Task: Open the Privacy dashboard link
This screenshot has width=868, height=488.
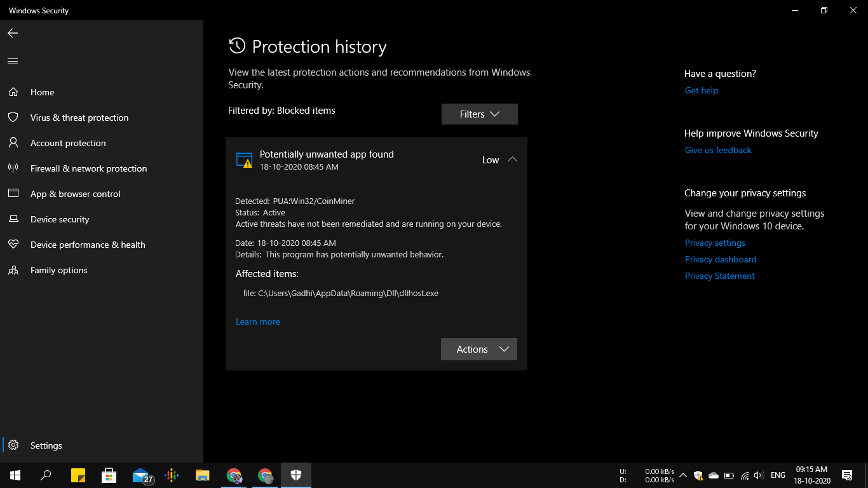Action: click(721, 259)
